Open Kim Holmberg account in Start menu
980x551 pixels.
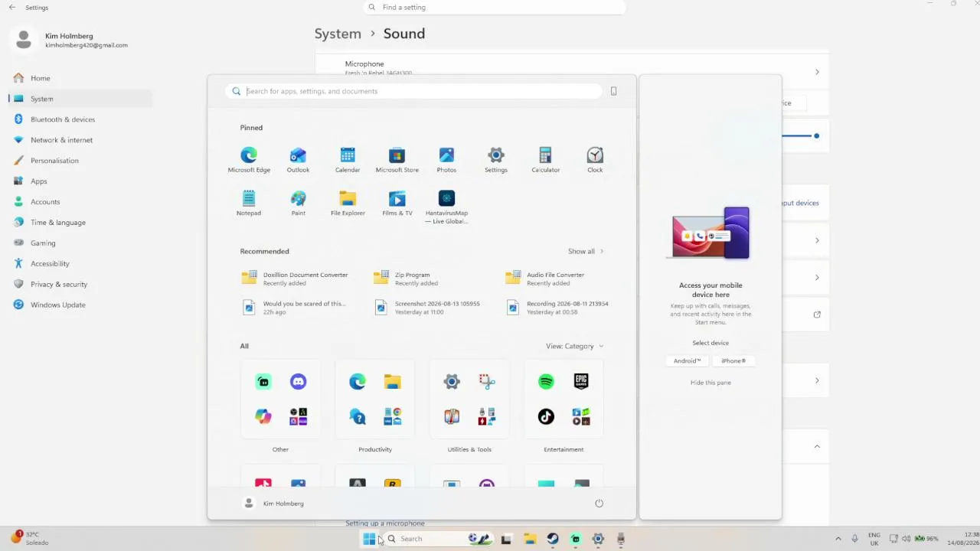click(x=273, y=503)
